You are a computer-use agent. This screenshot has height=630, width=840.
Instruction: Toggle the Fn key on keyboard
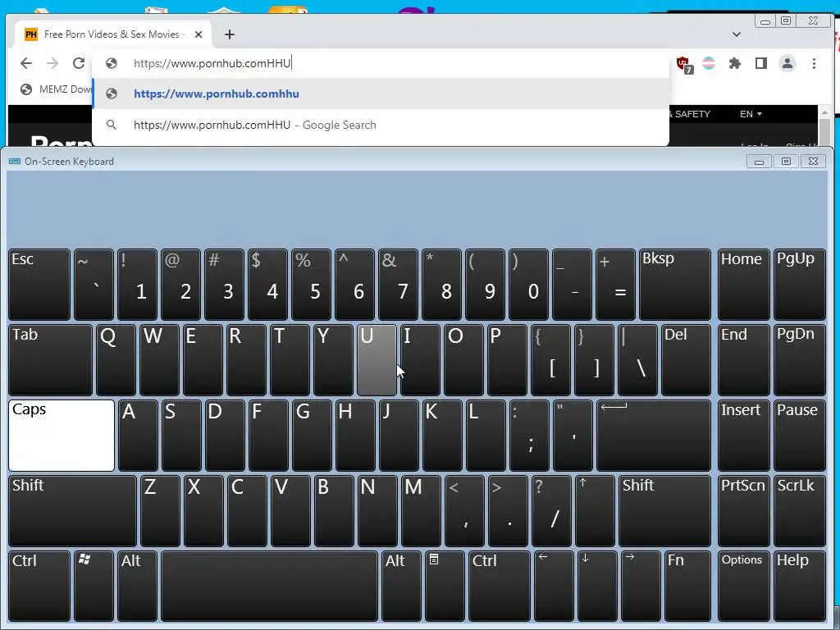[687, 586]
